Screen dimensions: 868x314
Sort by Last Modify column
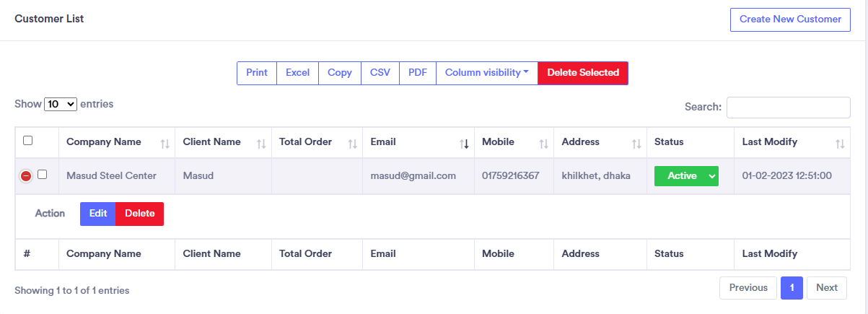(839, 144)
